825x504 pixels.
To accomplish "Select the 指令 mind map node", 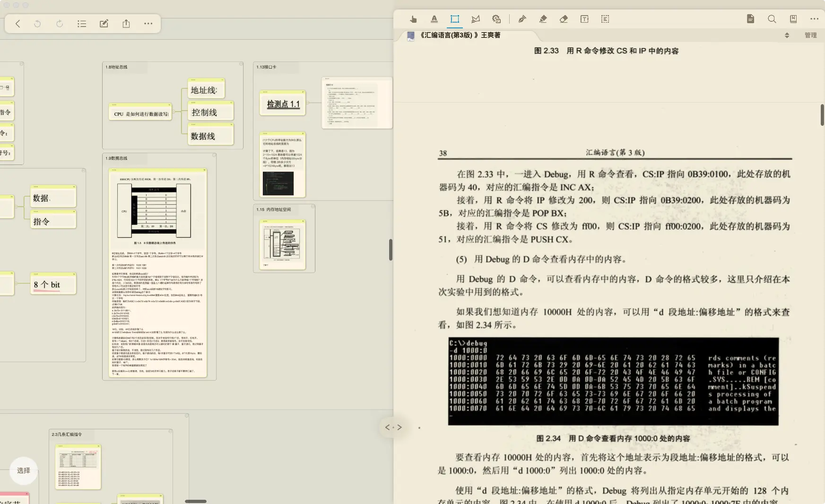I will [53, 220].
